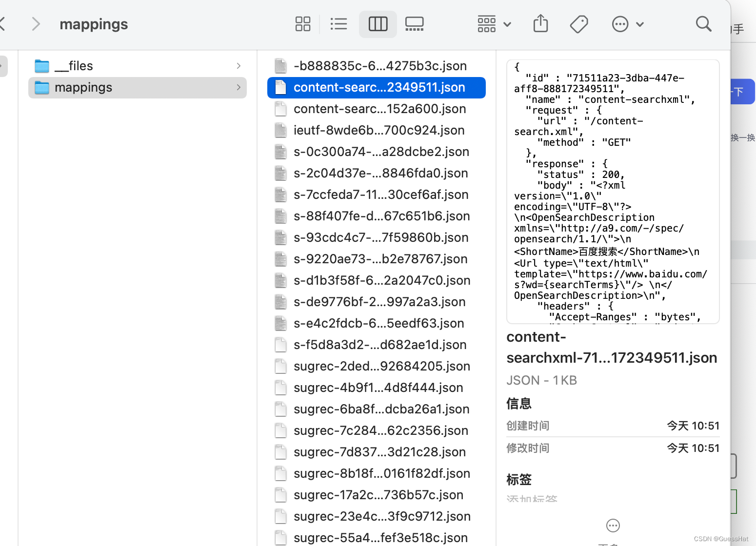Select s-de9776bf-2...997a2a3.json file
This screenshot has height=546, width=756.
coord(377,302)
